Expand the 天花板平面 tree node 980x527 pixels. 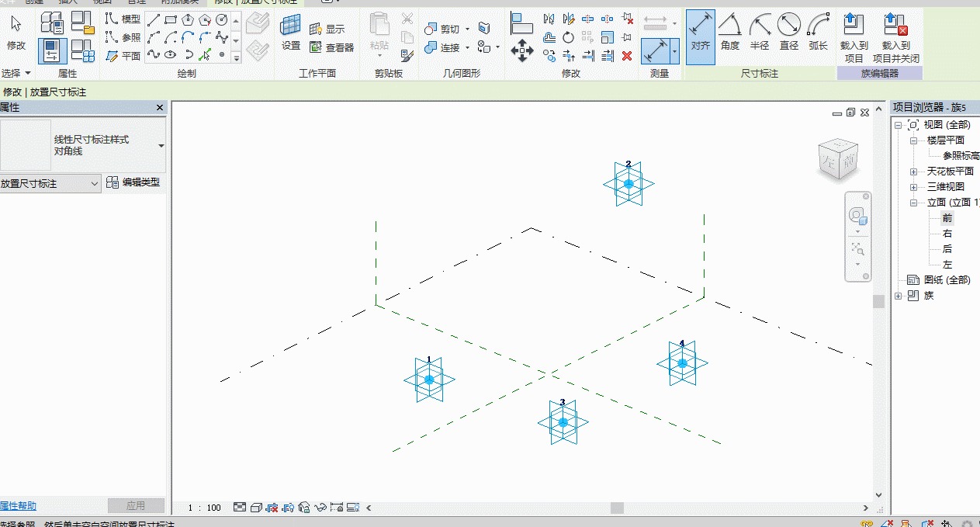coord(913,172)
